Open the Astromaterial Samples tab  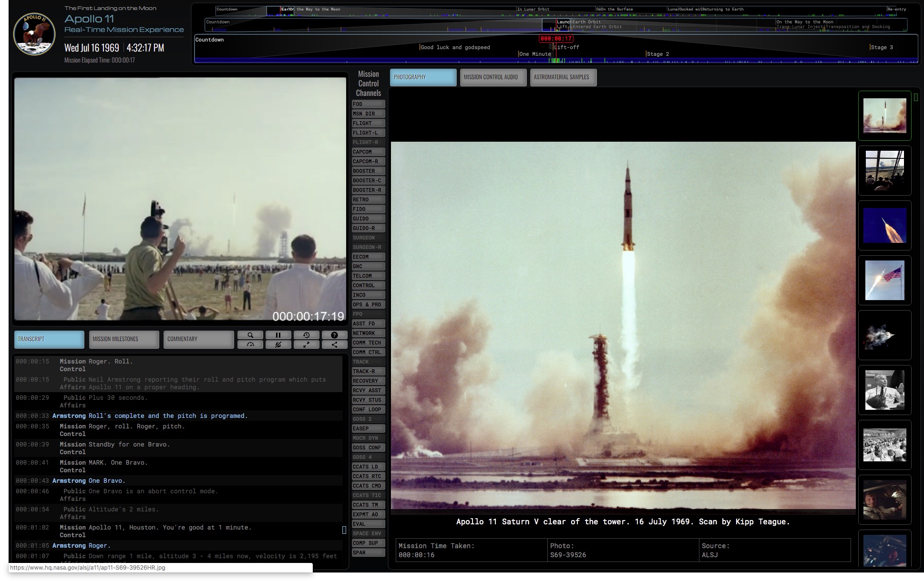[563, 77]
